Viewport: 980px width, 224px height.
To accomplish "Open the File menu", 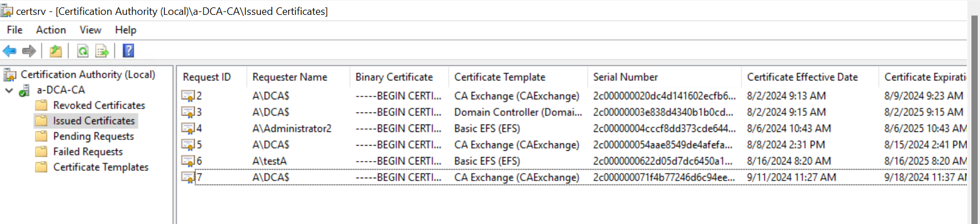I will (x=15, y=30).
